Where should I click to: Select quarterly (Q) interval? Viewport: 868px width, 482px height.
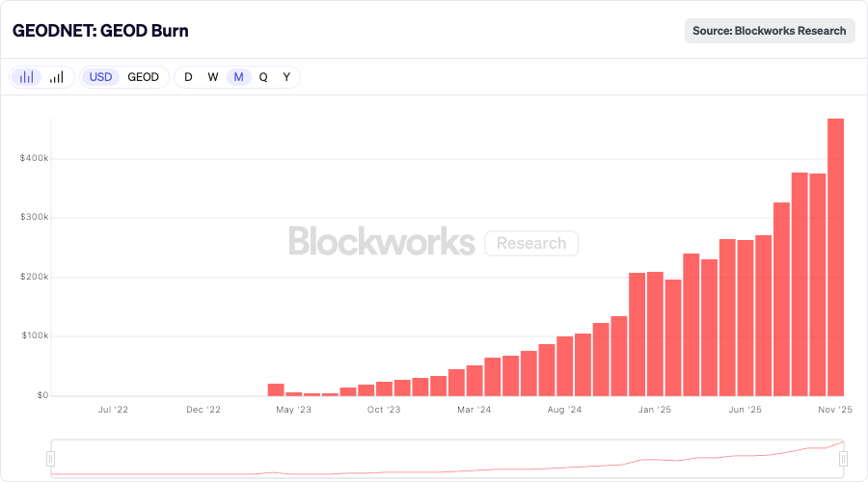pos(263,77)
